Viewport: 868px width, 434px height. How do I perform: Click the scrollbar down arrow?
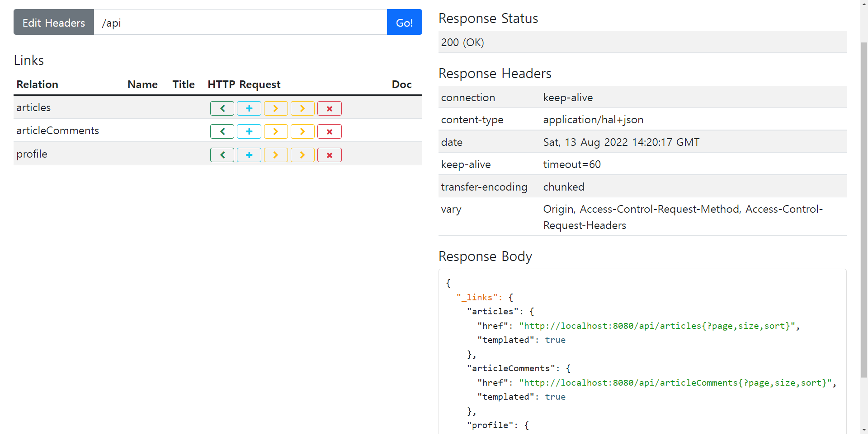click(x=864, y=430)
